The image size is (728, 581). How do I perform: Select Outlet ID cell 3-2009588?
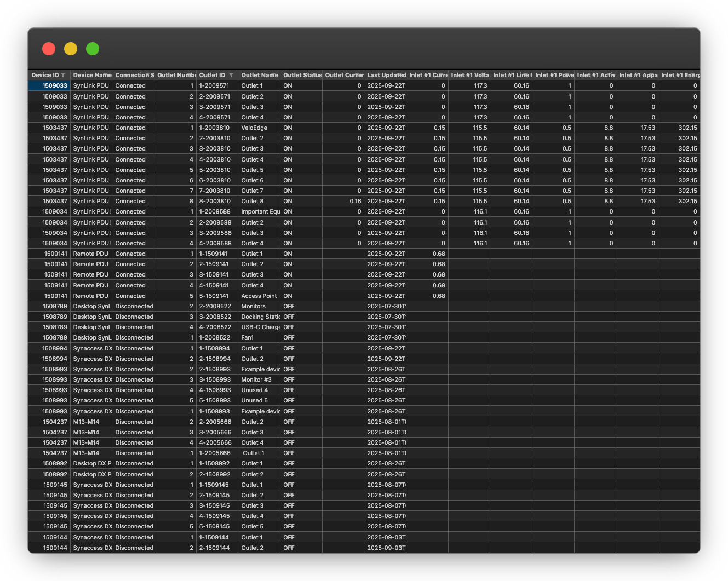click(217, 233)
